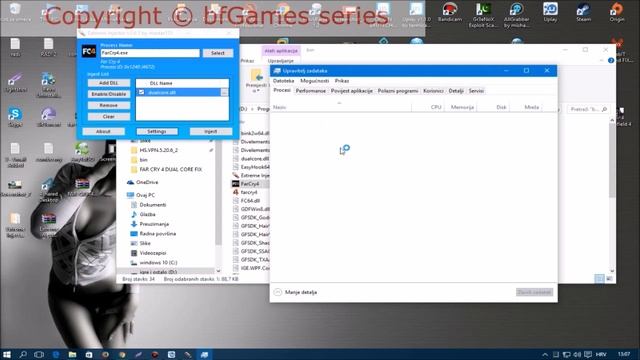Switch to the Servisi tab
This screenshot has width=640, height=360.
click(x=476, y=91)
